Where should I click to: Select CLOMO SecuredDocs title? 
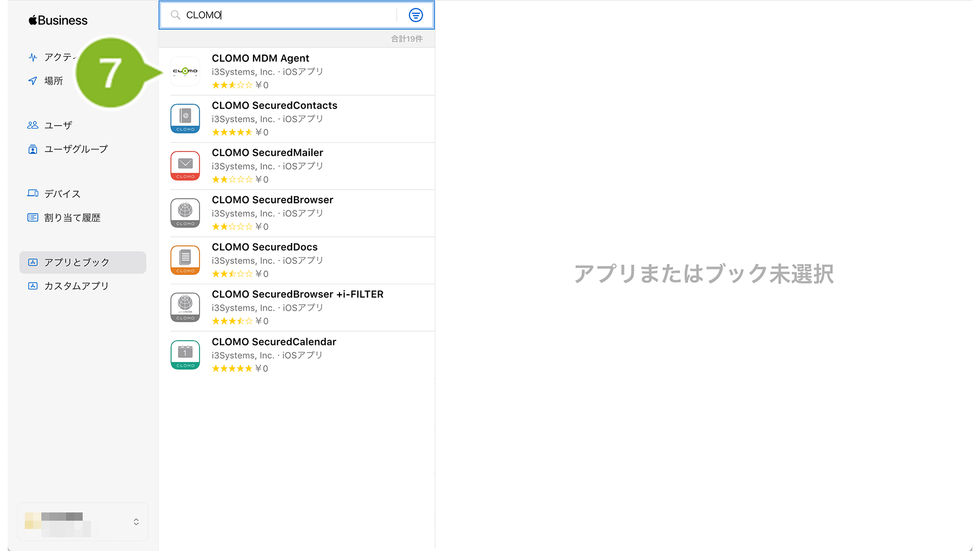pos(265,247)
